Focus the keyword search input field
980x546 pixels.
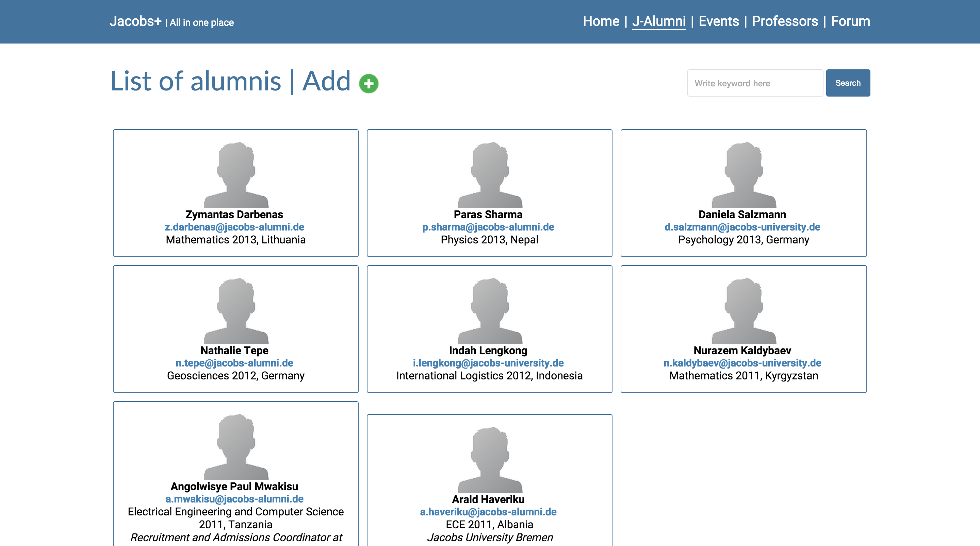point(755,83)
